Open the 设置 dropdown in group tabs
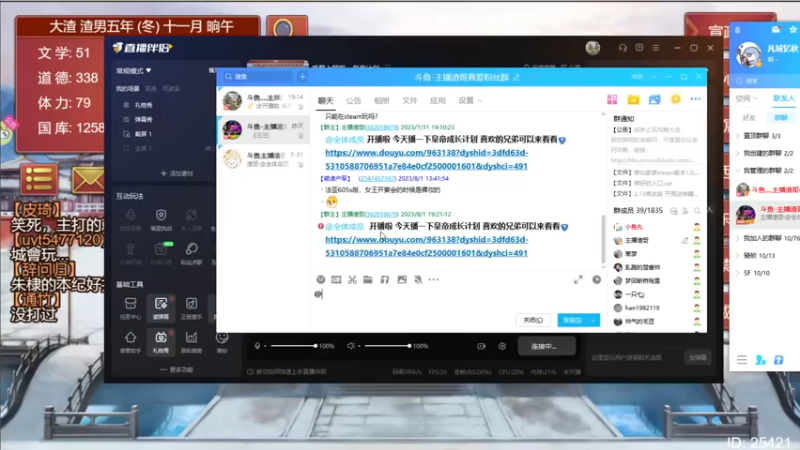The height and width of the screenshot is (450, 800). (470, 101)
